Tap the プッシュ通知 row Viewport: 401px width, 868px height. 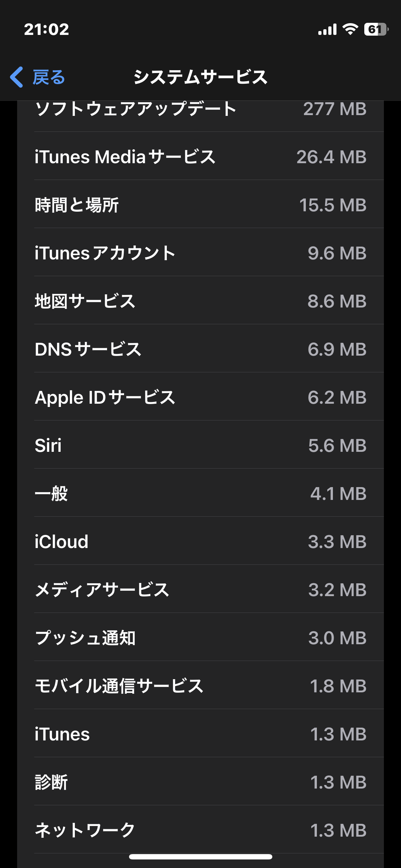[200, 638]
